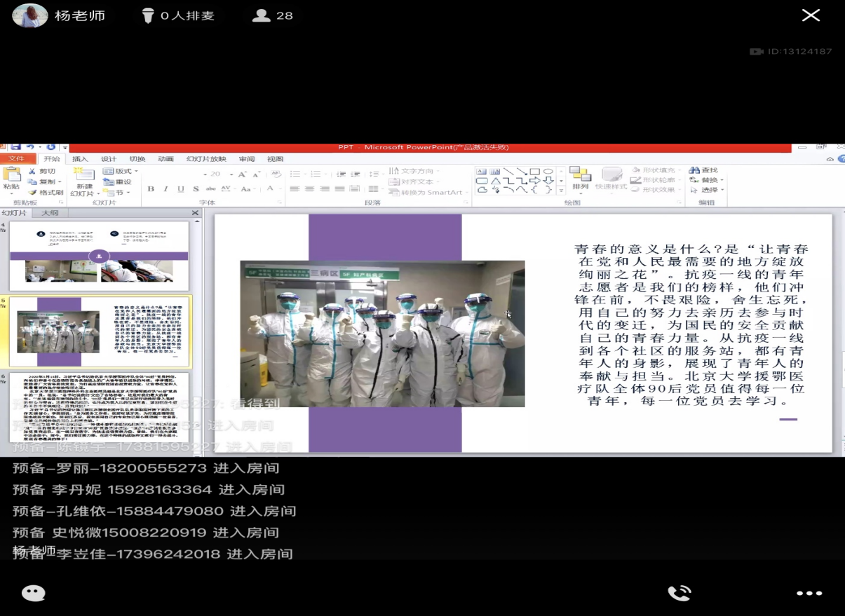This screenshot has width=845, height=616.
Task: Click the Cut (剪切) scissors icon
Action: click(x=32, y=171)
